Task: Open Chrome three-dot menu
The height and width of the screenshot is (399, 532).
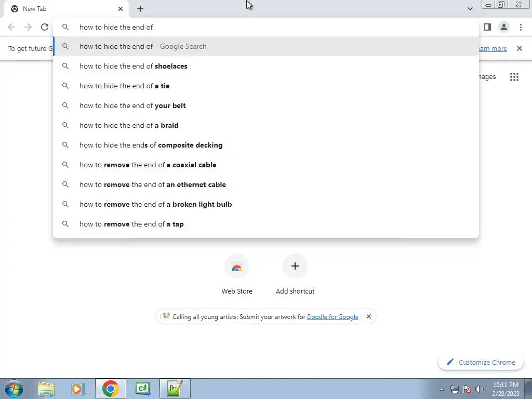Action: pos(521,27)
